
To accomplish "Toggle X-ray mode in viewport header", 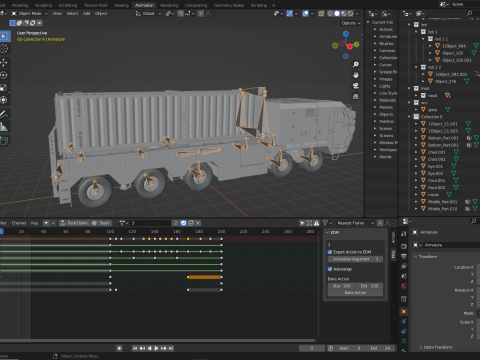I will [x=321, y=14].
